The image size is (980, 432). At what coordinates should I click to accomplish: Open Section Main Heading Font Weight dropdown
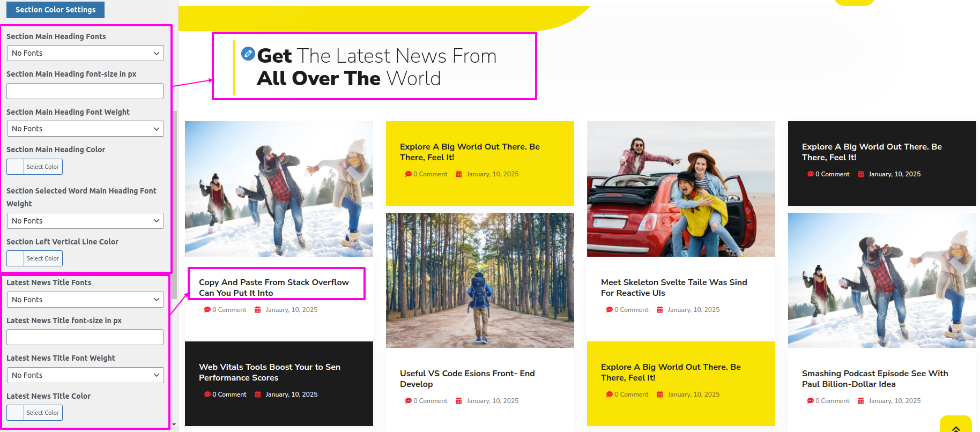(x=85, y=129)
